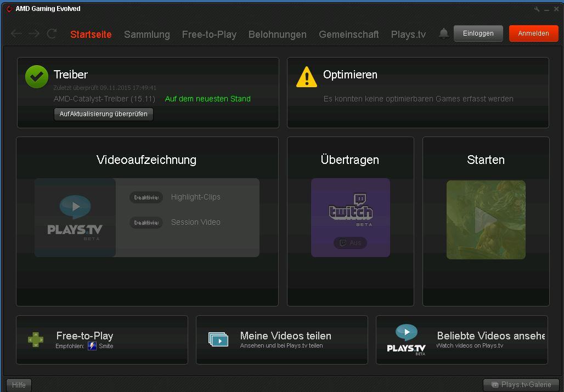Click the Übertragen heading
564x392 pixels.
coord(349,160)
